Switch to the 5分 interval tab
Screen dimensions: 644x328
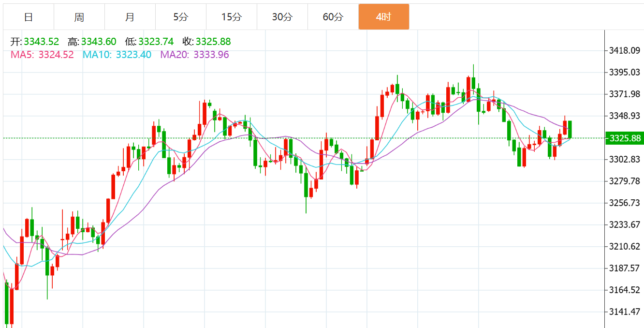pyautogui.click(x=181, y=17)
